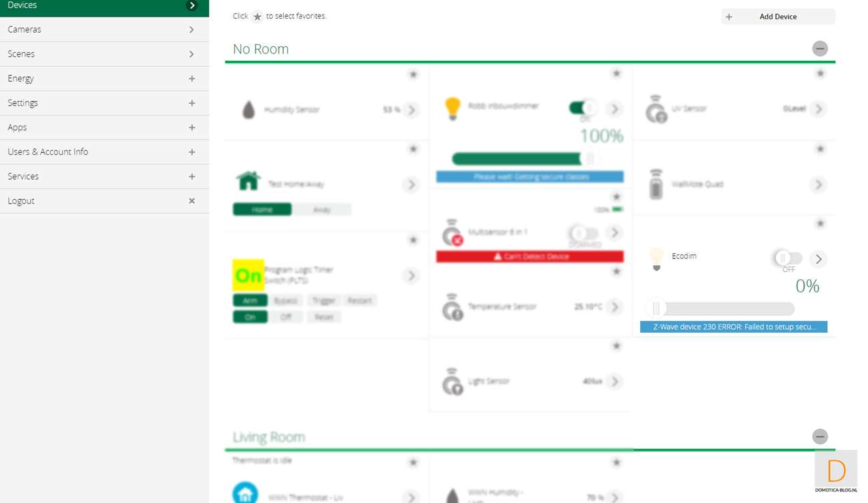Click the Robb inbouwdimmer light bulb icon

coord(453,108)
